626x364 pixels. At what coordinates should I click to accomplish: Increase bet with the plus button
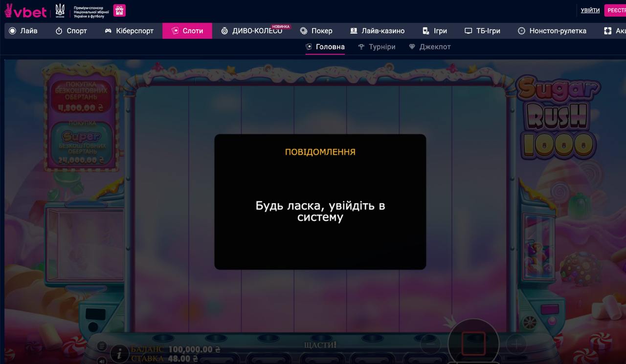[x=516, y=344]
